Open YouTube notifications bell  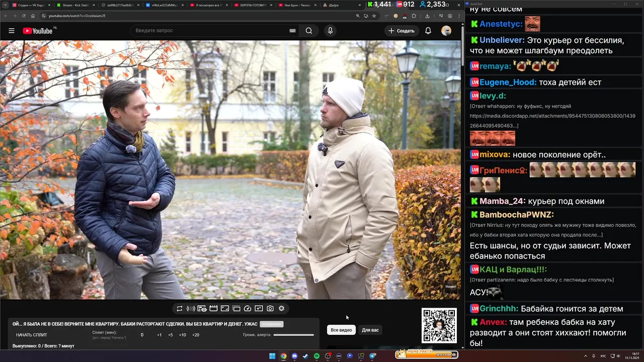[428, 31]
